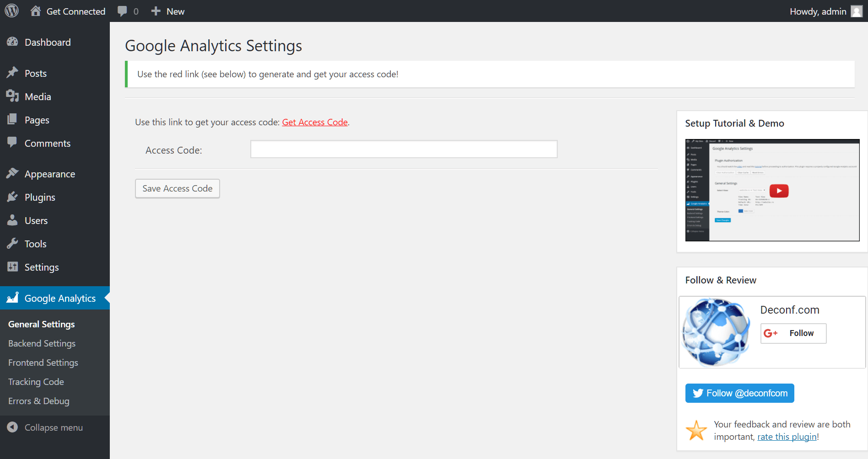Click Follow @deconfcom Twitter button
The image size is (868, 459).
click(x=739, y=393)
